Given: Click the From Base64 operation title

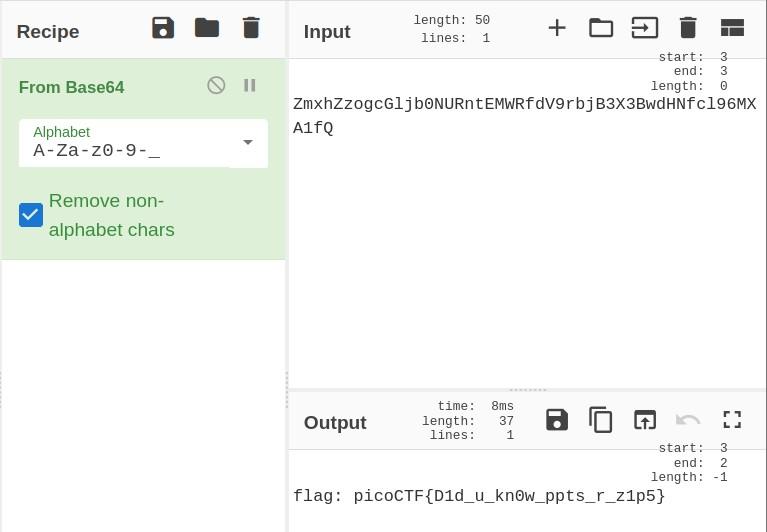Looking at the screenshot, I should [x=72, y=88].
